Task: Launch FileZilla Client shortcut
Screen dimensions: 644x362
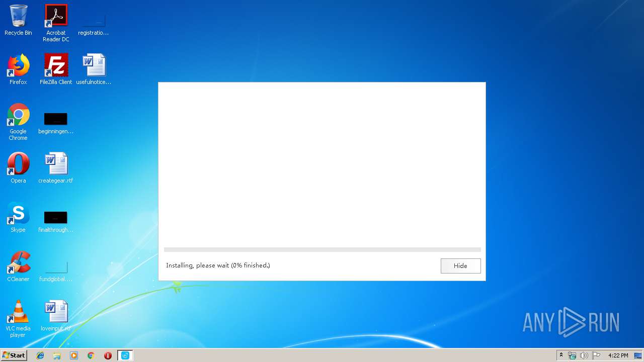Action: click(x=56, y=69)
